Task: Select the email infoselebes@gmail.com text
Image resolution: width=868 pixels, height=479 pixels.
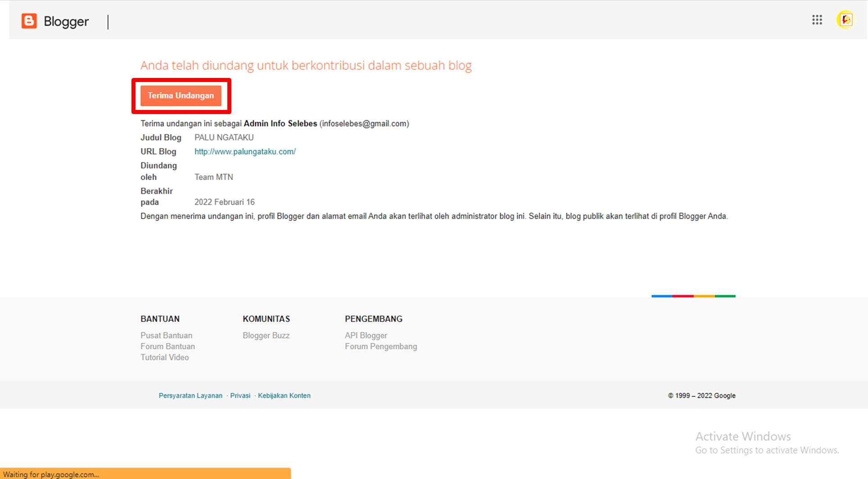Action: click(364, 123)
